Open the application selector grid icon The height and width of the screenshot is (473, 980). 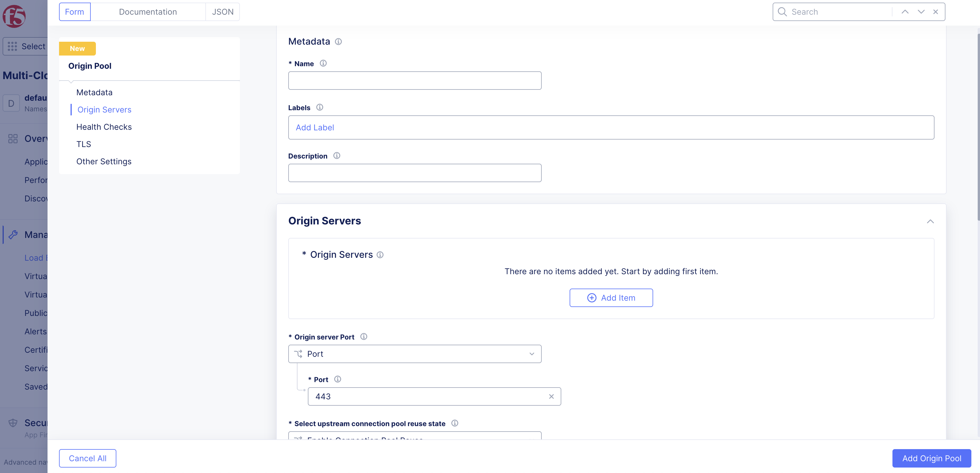pyautogui.click(x=12, y=46)
